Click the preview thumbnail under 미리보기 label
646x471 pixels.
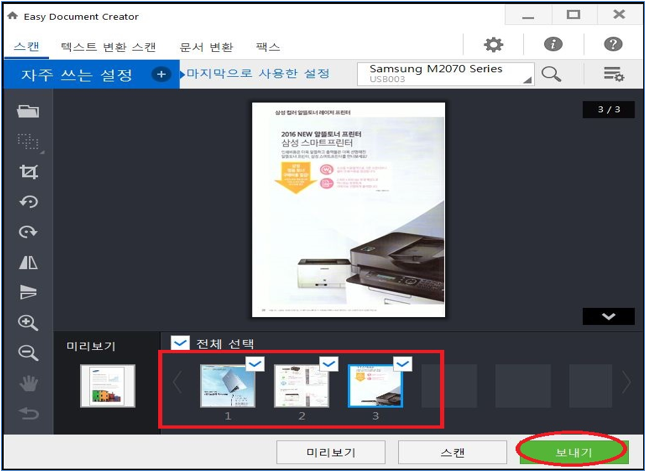(108, 386)
